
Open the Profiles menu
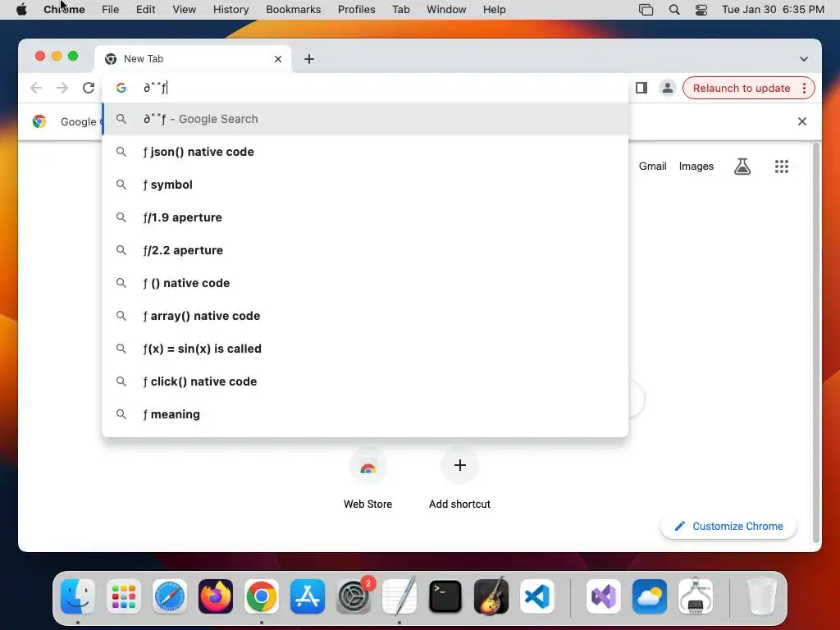356,10
